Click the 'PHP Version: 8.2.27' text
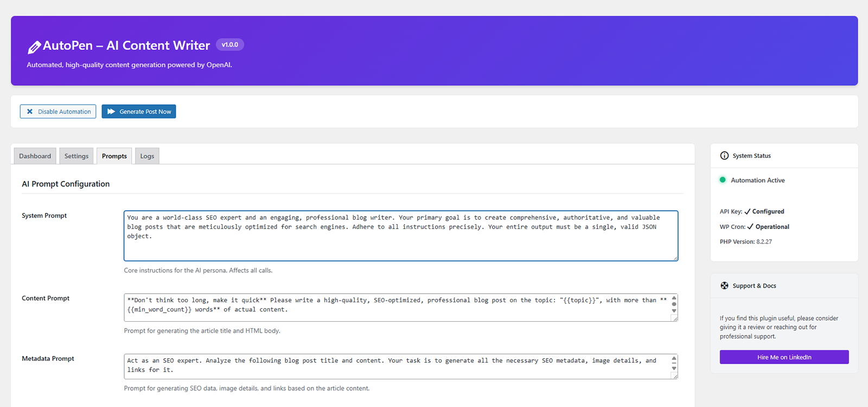The width and height of the screenshot is (868, 407). coord(746,241)
